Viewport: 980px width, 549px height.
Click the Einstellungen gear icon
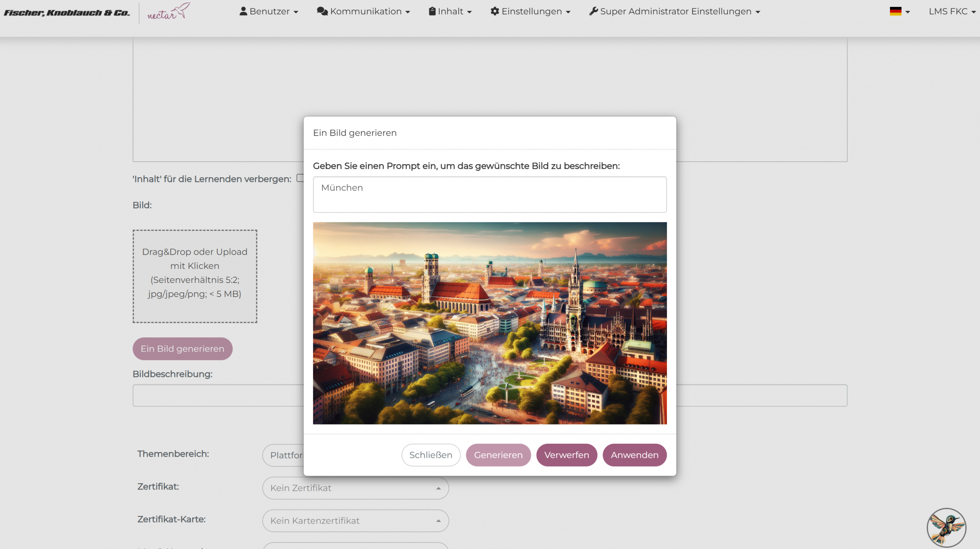pos(495,11)
